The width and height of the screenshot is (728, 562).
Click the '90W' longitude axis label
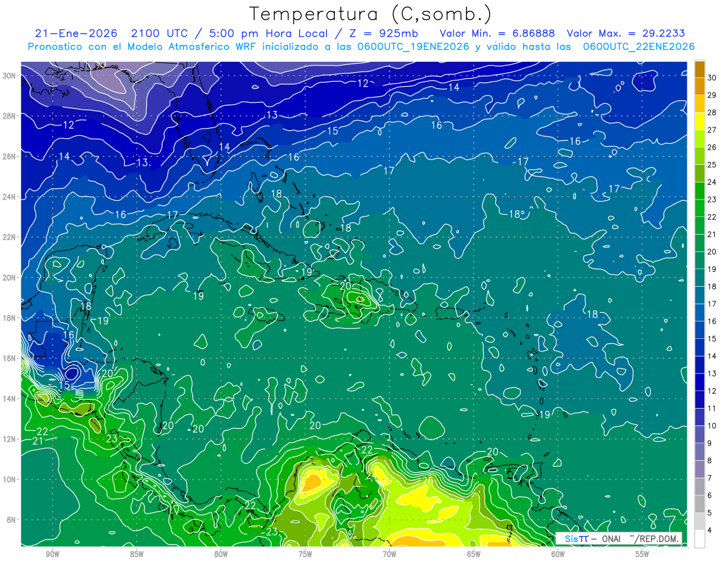pyautogui.click(x=52, y=554)
